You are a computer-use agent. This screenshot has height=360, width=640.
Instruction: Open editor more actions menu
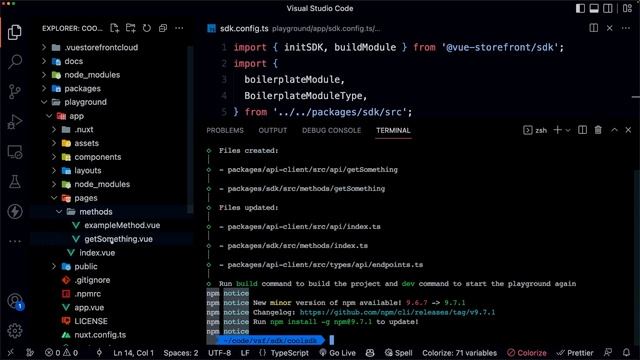(626, 28)
